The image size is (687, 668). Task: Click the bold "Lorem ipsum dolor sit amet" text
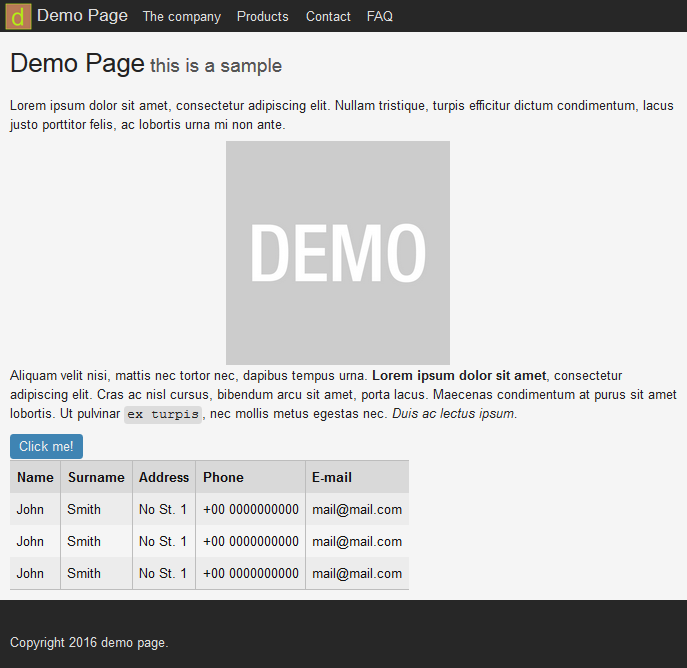click(x=459, y=376)
